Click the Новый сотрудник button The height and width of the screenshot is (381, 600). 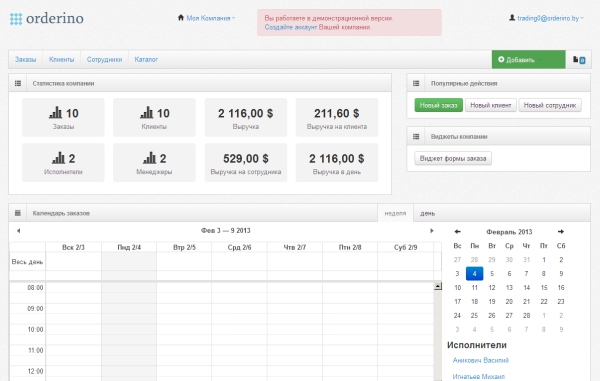pos(550,105)
